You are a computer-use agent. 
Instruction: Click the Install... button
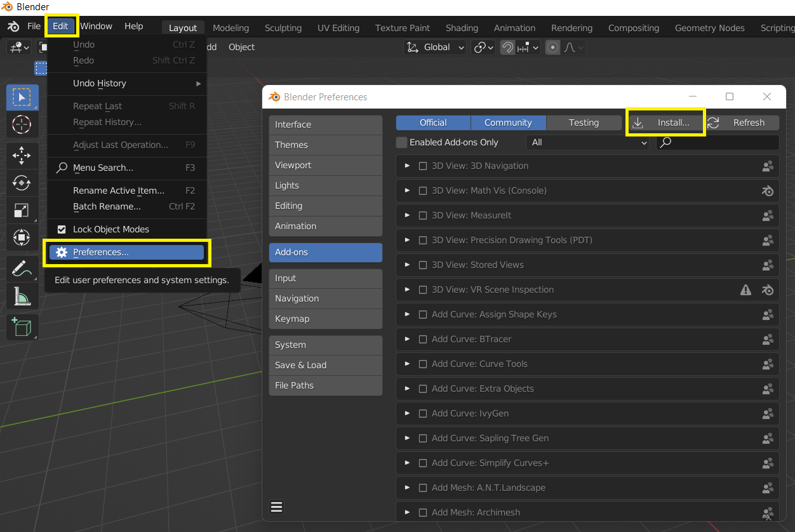click(665, 121)
